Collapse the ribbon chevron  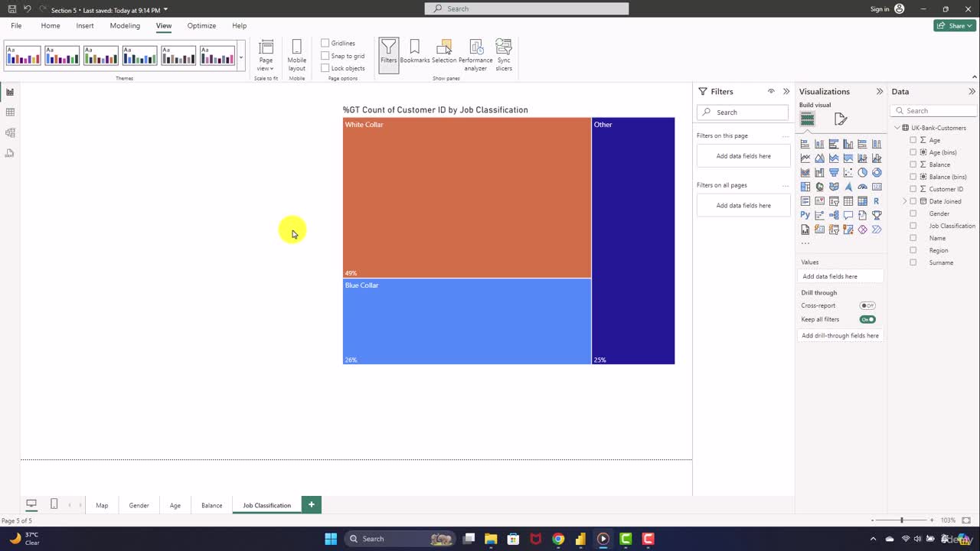point(974,77)
